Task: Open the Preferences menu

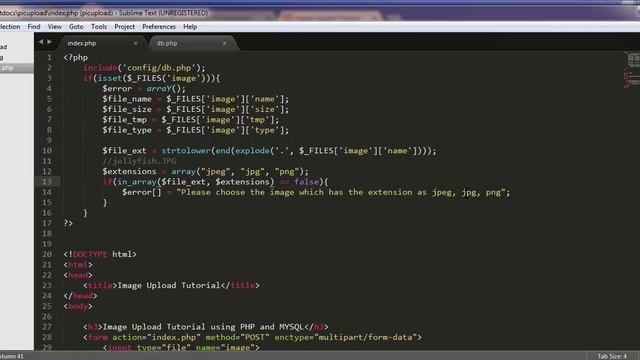Action: [159, 27]
